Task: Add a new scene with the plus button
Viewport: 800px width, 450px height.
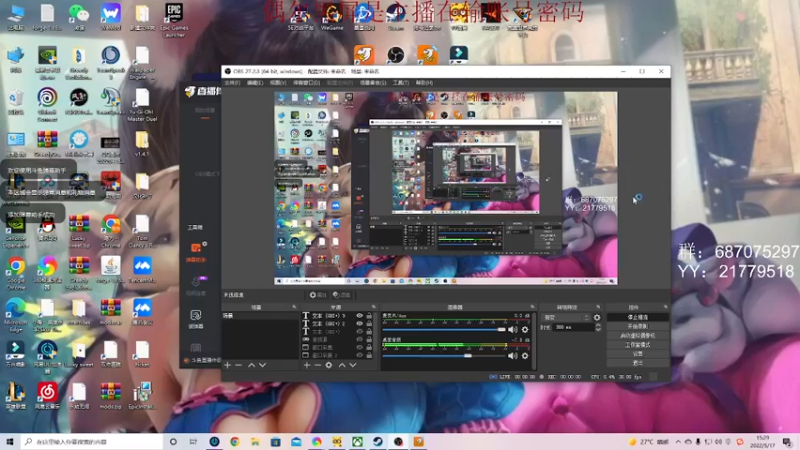Action: pos(228,365)
